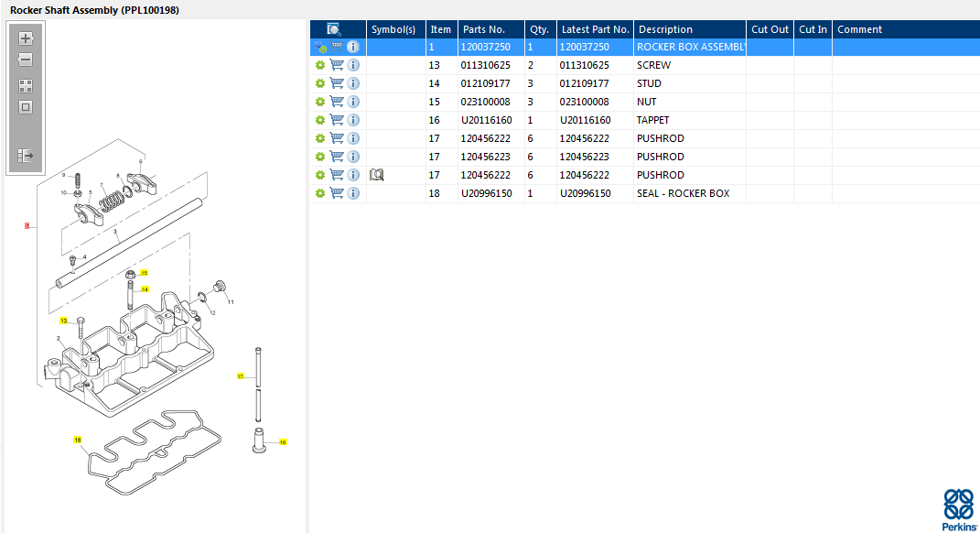The image size is (980, 533).
Task: Open book symbol icon on PUSHROD row
Action: pyautogui.click(x=376, y=175)
